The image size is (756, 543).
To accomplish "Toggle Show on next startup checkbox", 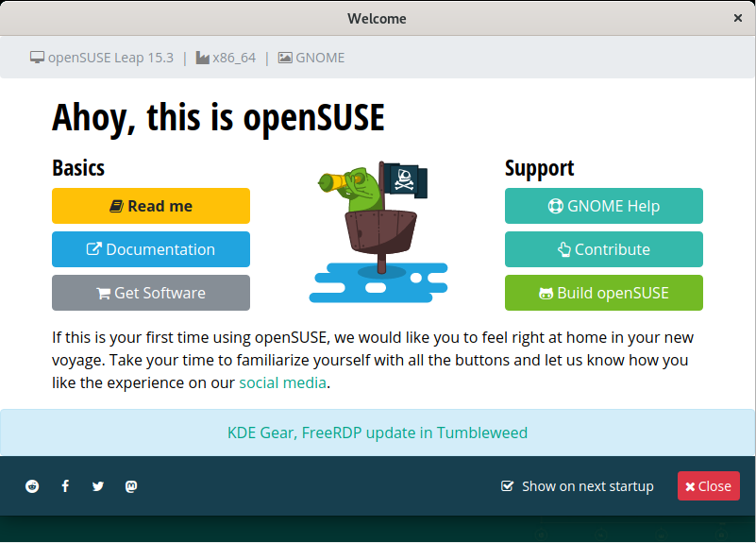I will pyautogui.click(x=507, y=485).
